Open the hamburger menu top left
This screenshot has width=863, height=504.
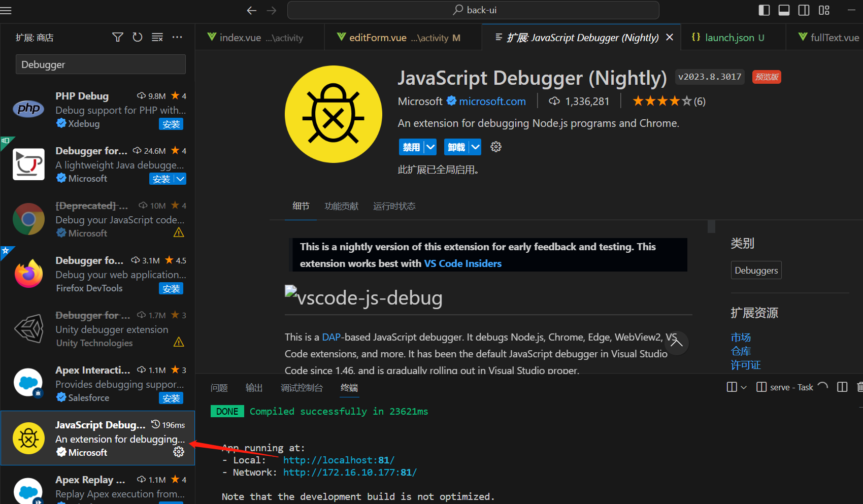point(6,10)
